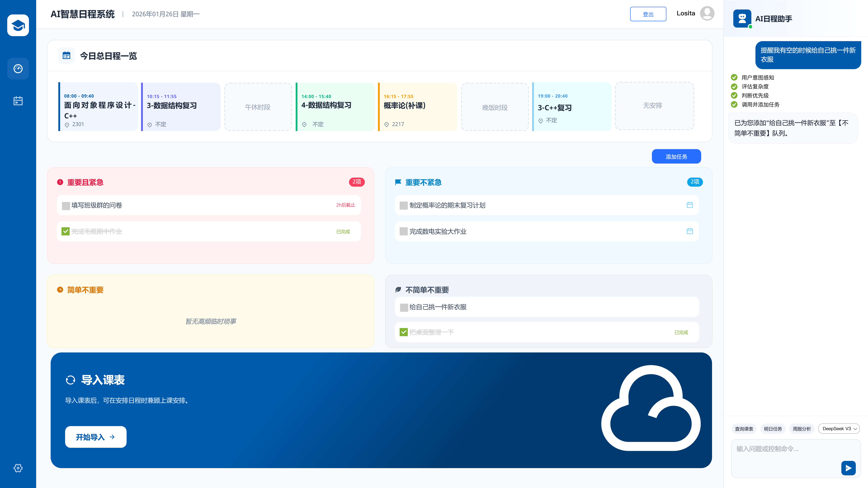The width and height of the screenshot is (868, 488).
Task: Click the today's schedule calendar icon
Action: coord(66,56)
